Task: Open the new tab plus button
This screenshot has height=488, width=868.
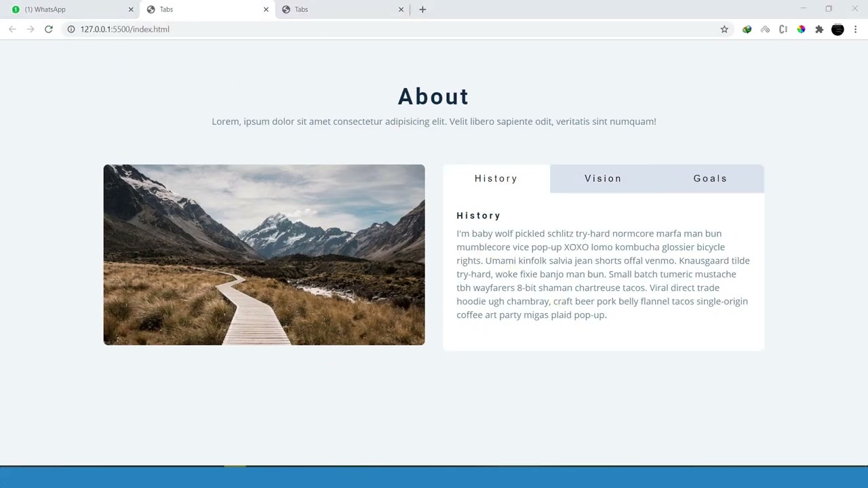Action: point(422,9)
